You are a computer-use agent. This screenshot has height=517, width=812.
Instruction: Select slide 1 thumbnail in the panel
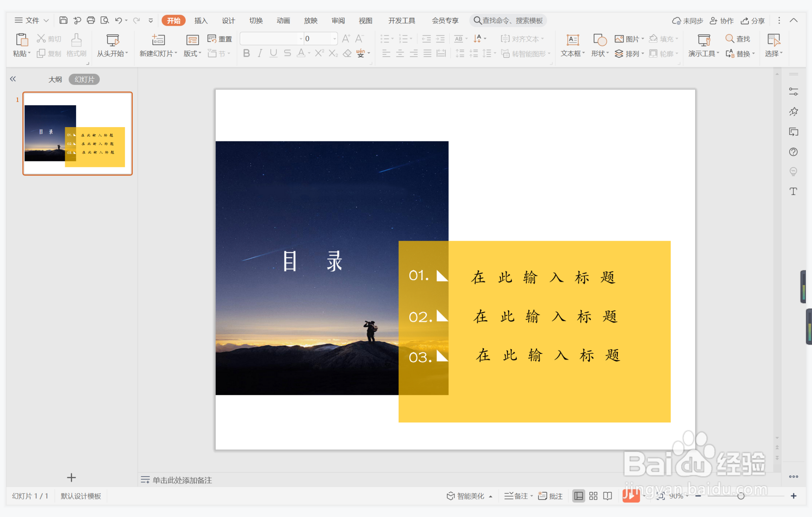[x=77, y=134]
